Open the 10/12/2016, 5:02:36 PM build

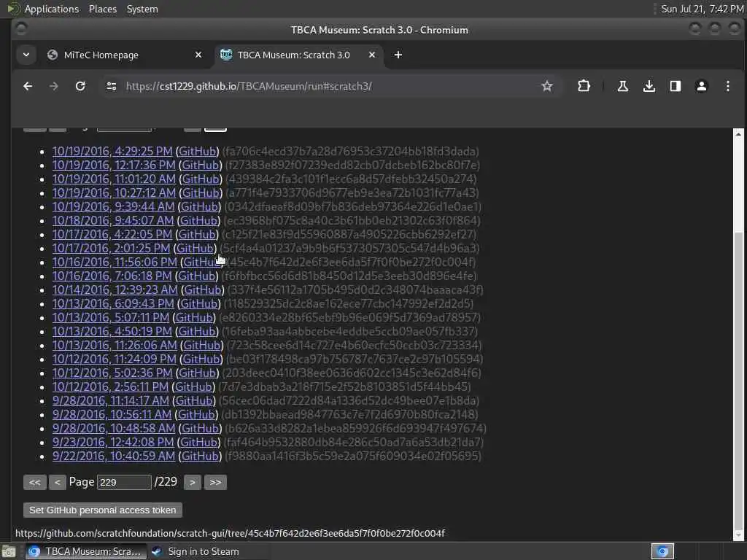point(112,373)
